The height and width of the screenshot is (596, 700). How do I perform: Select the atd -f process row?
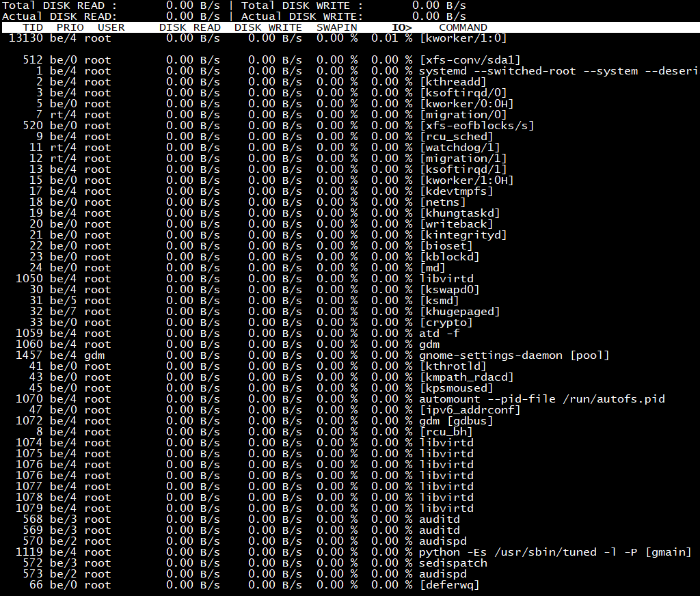(x=439, y=334)
